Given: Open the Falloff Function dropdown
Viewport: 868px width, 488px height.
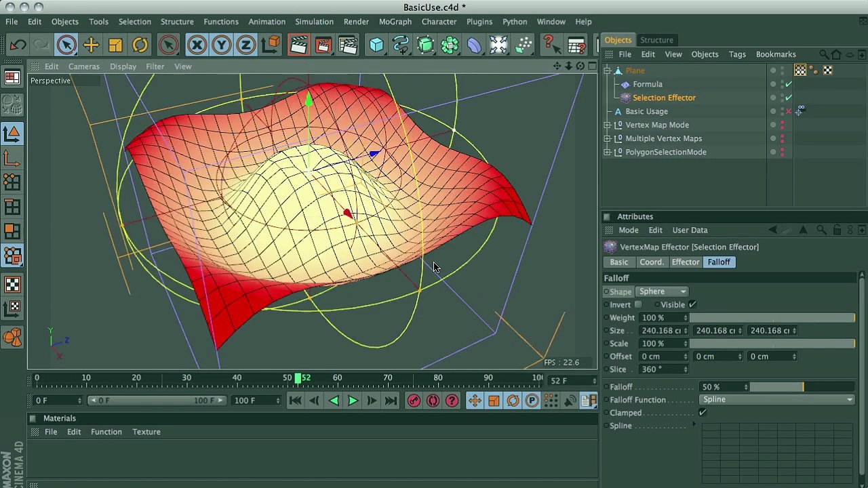Looking at the screenshot, I should (x=777, y=400).
